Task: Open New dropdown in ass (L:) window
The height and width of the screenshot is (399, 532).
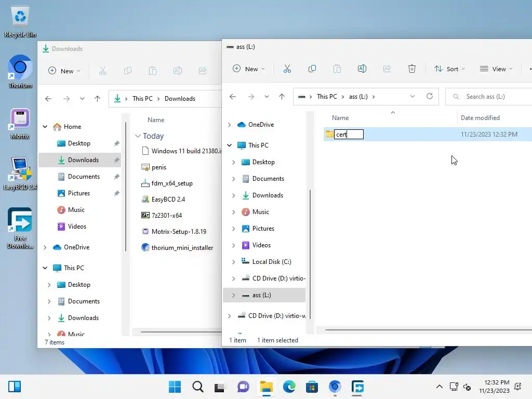Action: [x=249, y=69]
